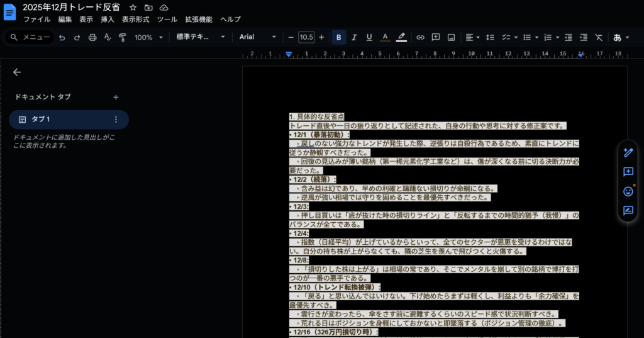Open the Arial font dropdown
644x338 pixels.
(x=257, y=38)
